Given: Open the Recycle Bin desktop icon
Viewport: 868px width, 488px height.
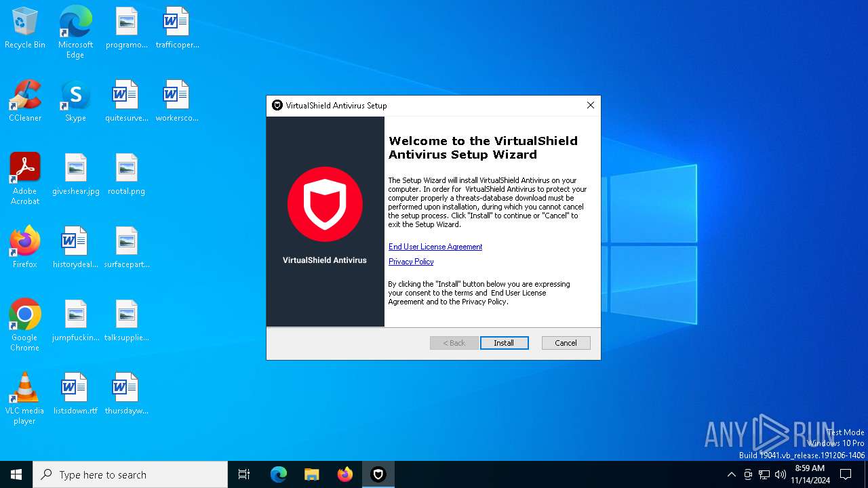Looking at the screenshot, I should pyautogui.click(x=25, y=28).
